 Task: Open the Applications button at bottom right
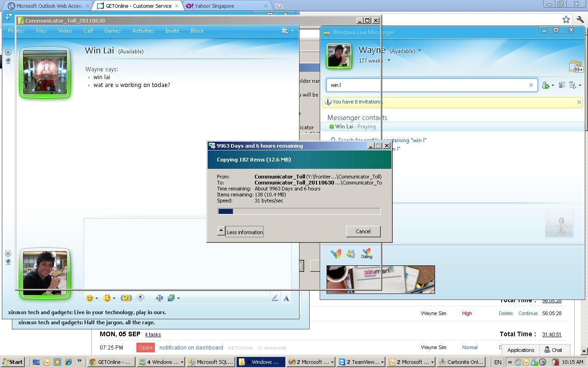tap(520, 350)
